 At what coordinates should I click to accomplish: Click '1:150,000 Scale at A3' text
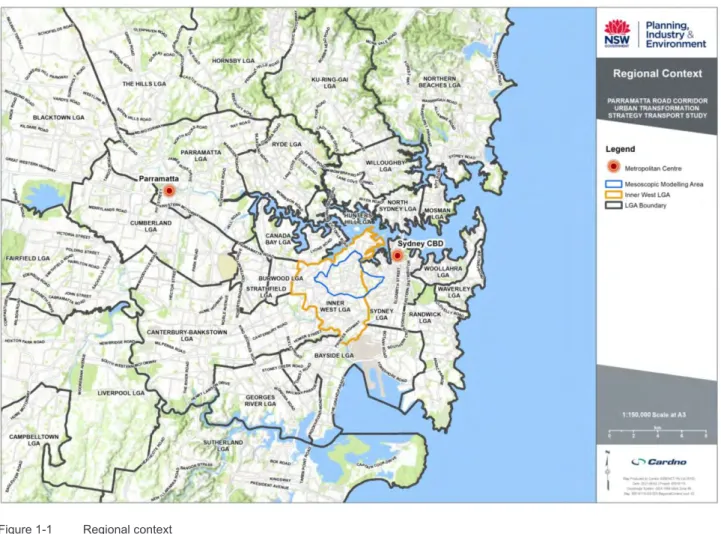(653, 414)
